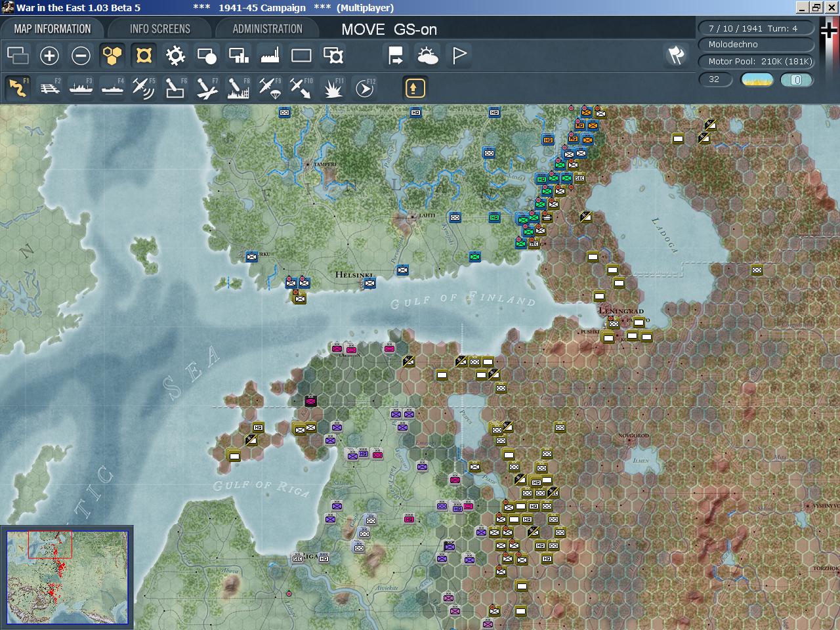Click the white pennant flag icon
This screenshot has height=630, width=840.
coord(459,56)
